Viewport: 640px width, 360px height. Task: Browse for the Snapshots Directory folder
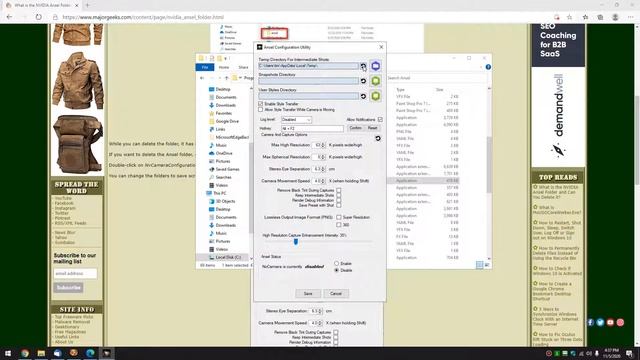[x=376, y=81]
